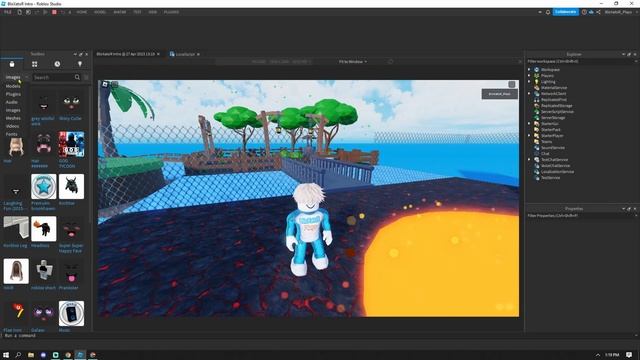Choose Fonts in the category dropdown list

click(x=11, y=134)
